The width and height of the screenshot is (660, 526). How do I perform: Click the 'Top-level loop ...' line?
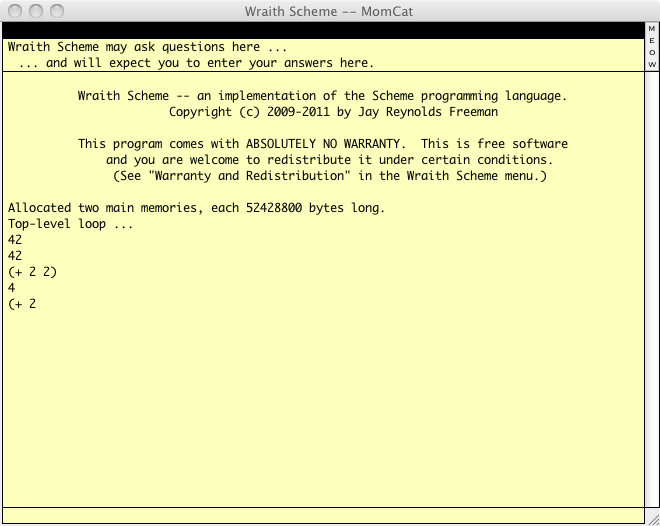pyautogui.click(x=70, y=224)
